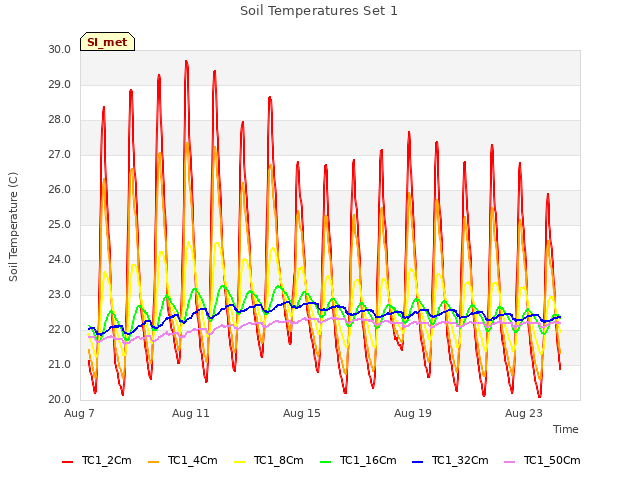Click the 28.0 y-axis tick label

tap(60, 120)
